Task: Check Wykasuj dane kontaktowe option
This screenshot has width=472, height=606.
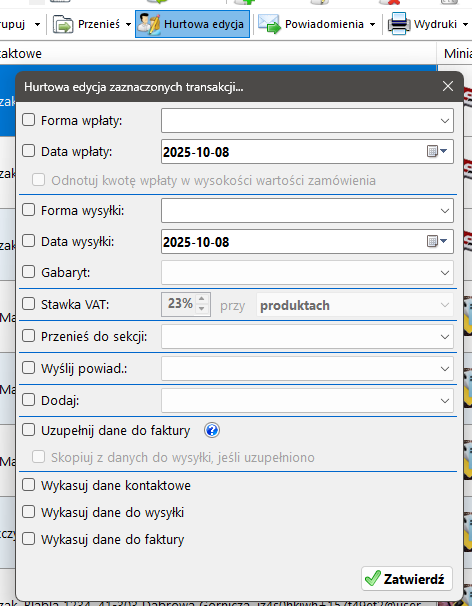Action: point(29,485)
